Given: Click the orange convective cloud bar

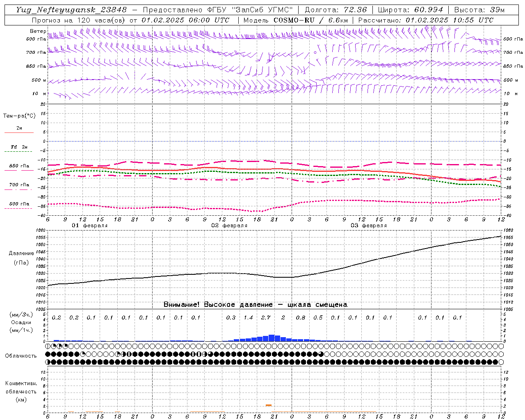Looking at the screenshot, I should pyautogui.click(x=269, y=405).
